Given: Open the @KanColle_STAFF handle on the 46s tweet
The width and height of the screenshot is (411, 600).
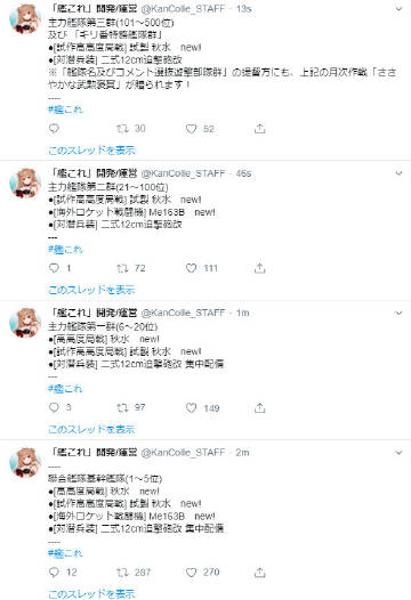Looking at the screenshot, I should tap(183, 173).
